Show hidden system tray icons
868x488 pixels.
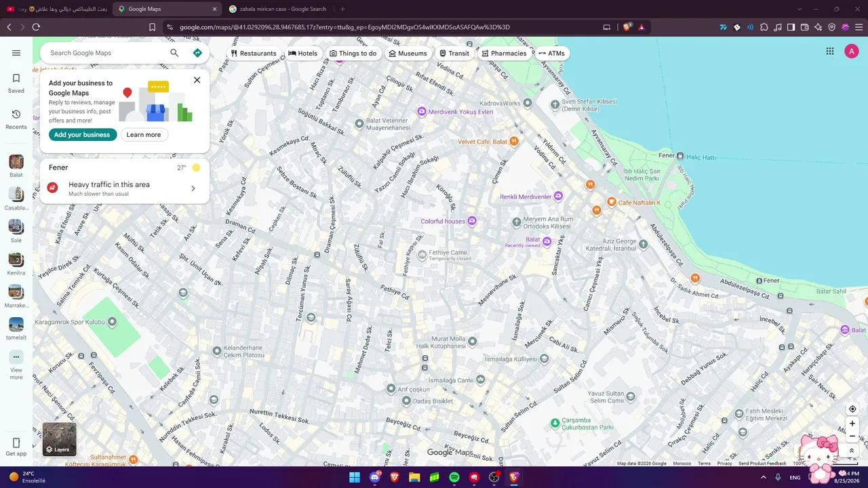click(x=764, y=477)
